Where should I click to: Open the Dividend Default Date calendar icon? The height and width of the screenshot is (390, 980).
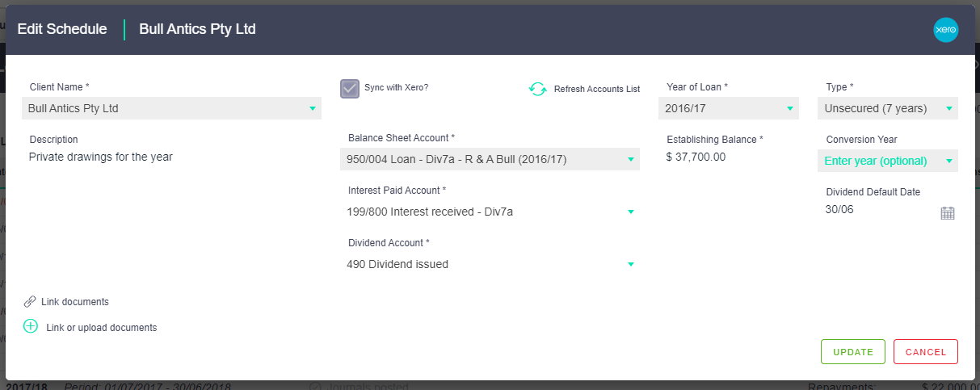[x=948, y=213]
